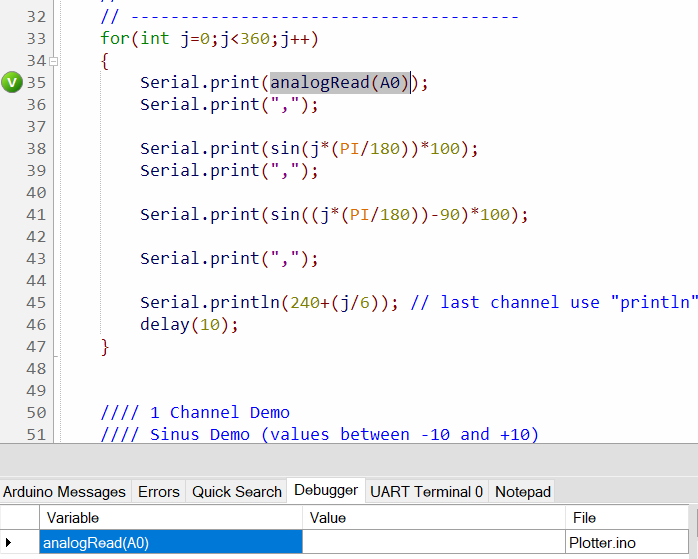Click the closing brace on line 47

[105, 347]
